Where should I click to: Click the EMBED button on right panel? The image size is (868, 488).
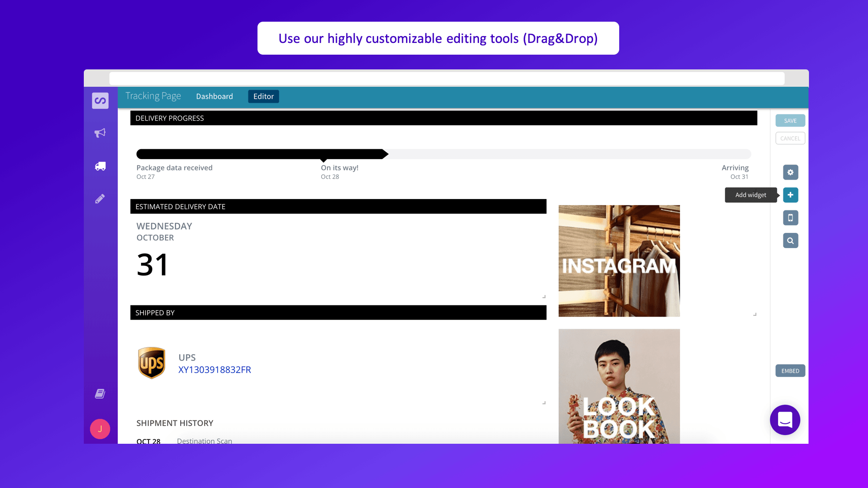click(791, 370)
